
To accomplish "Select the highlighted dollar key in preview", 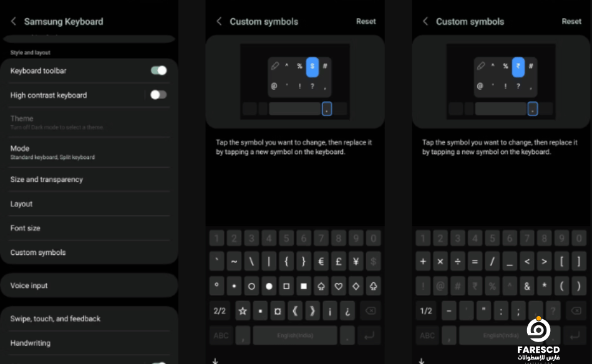I will (313, 67).
